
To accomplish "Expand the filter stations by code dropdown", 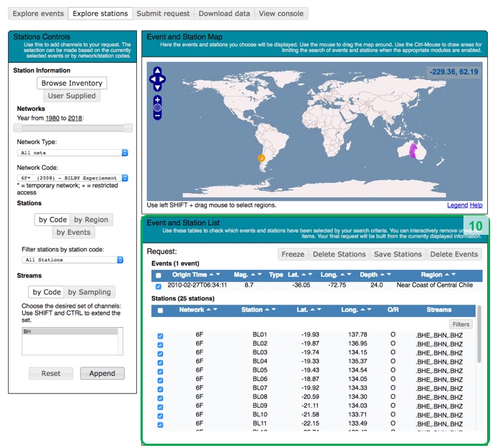I will coord(72,259).
